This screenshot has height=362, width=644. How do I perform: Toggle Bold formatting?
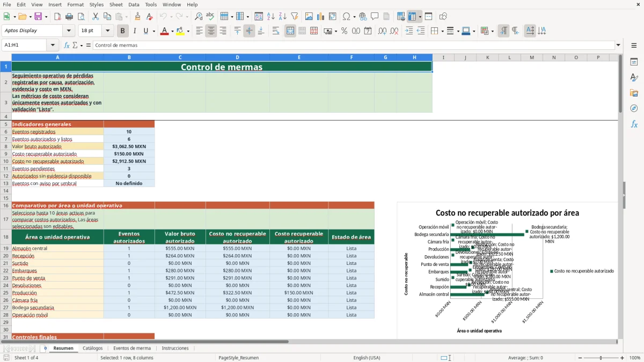123,31
